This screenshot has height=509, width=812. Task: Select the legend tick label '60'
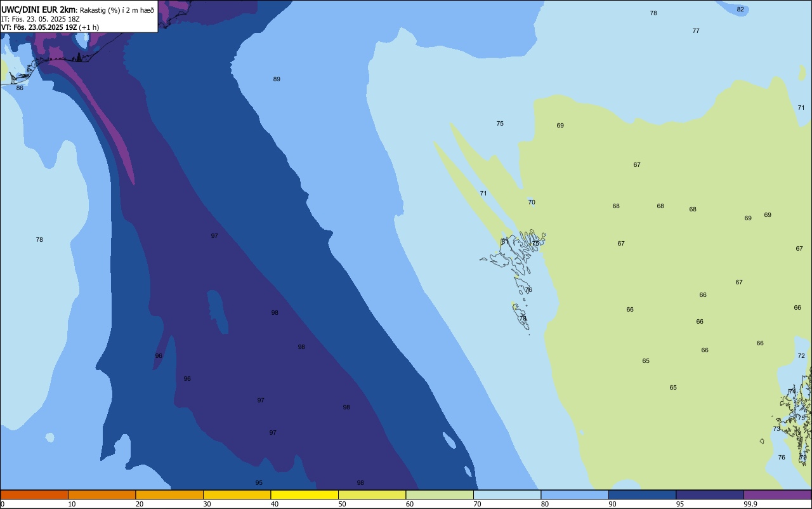click(x=410, y=504)
